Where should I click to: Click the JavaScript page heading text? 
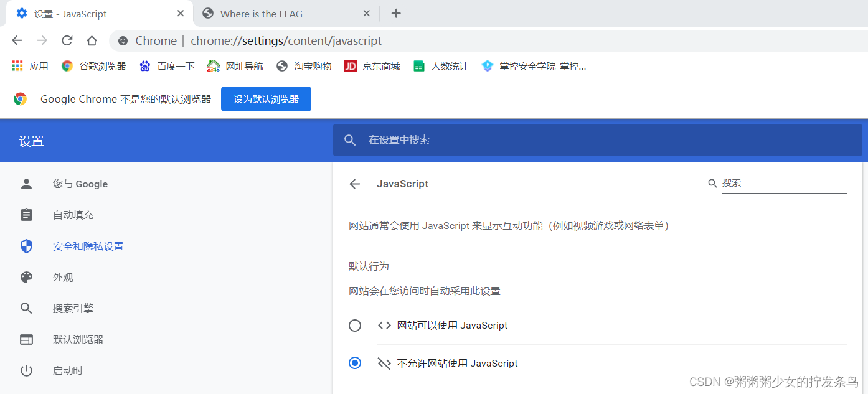point(402,184)
